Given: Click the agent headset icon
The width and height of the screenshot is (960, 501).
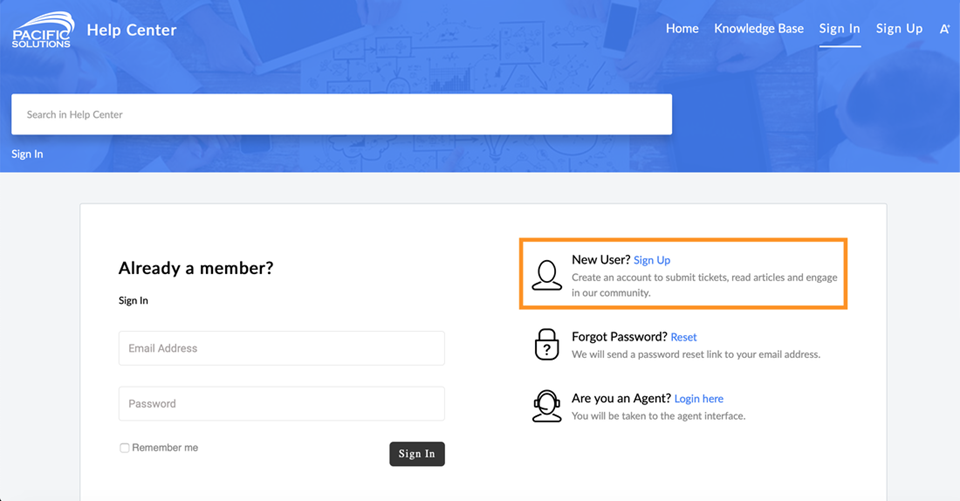Looking at the screenshot, I should pos(547,406).
